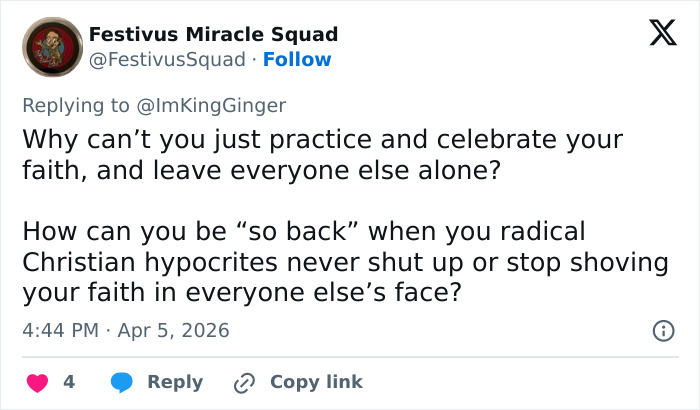Like the tweet with the heart icon
The width and height of the screenshot is (700, 410).
pyautogui.click(x=37, y=382)
